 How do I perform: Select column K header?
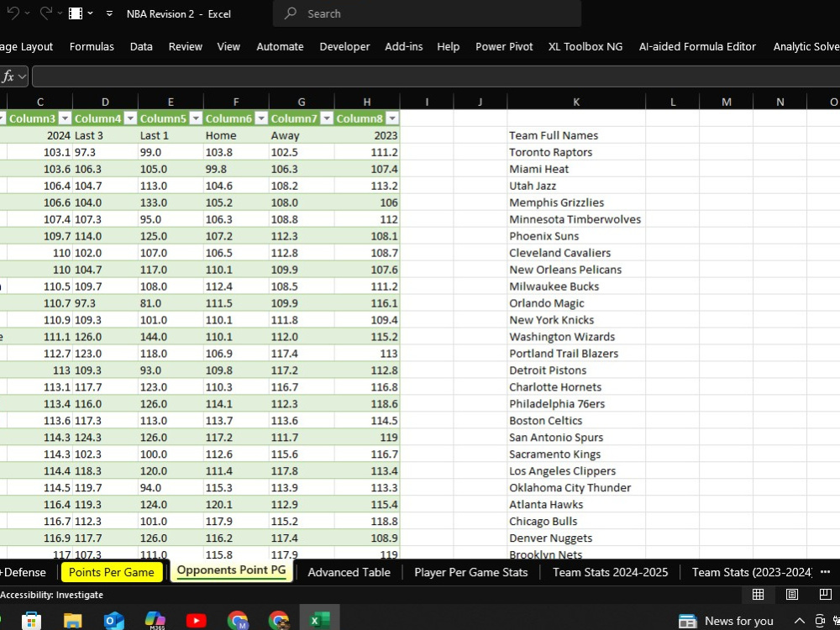[x=576, y=102]
